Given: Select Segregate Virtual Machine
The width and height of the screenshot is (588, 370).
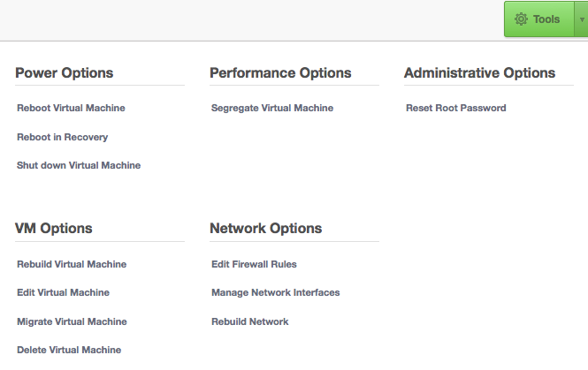Looking at the screenshot, I should click(272, 109).
